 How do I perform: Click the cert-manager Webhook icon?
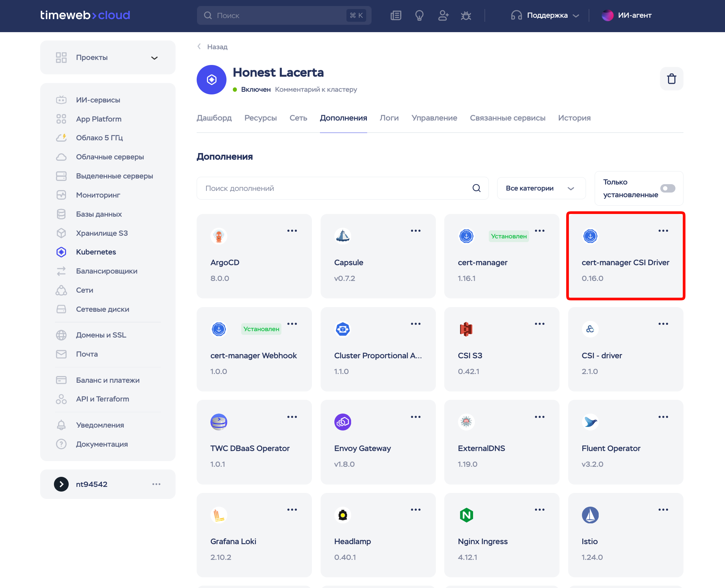click(x=219, y=329)
